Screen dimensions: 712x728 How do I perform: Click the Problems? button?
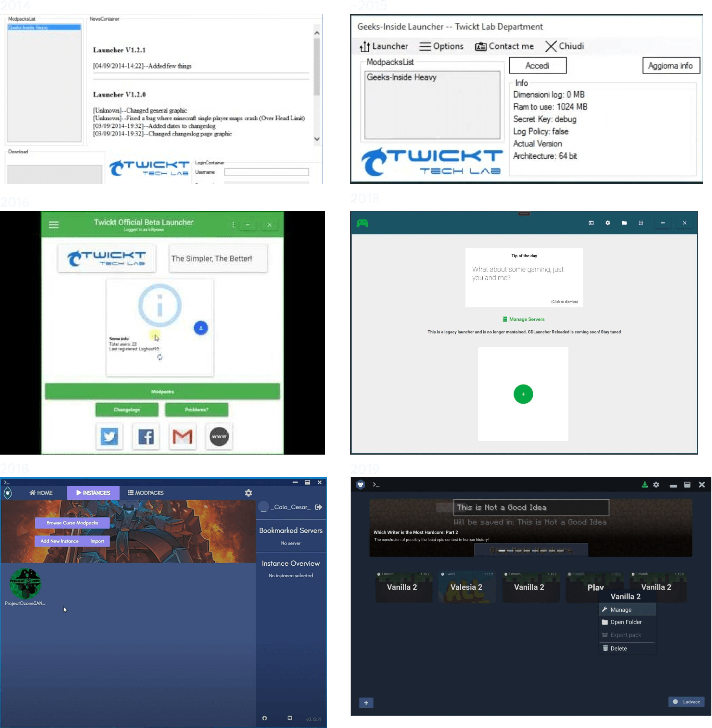tap(196, 409)
